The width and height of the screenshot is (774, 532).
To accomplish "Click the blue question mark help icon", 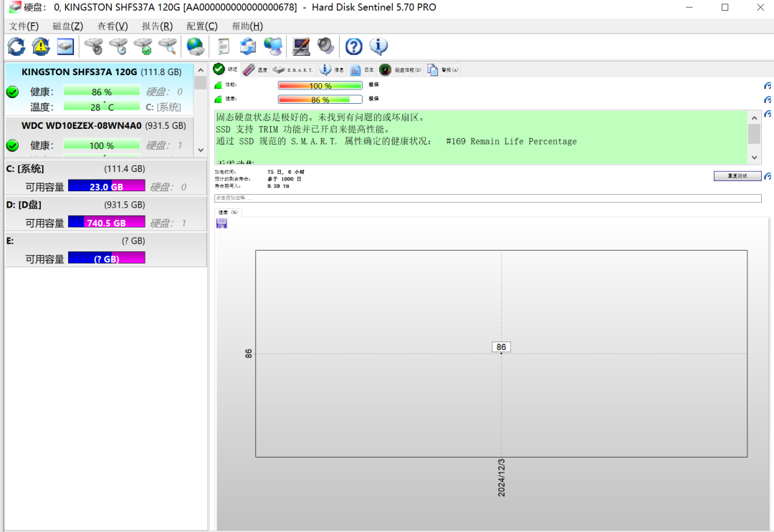I will [353, 47].
